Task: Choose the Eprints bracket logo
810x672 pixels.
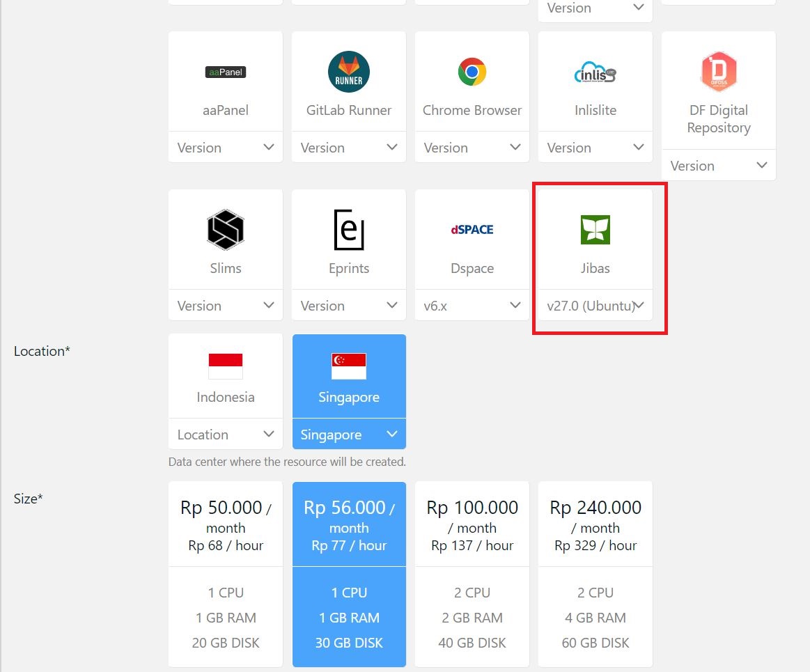Action: (x=348, y=230)
